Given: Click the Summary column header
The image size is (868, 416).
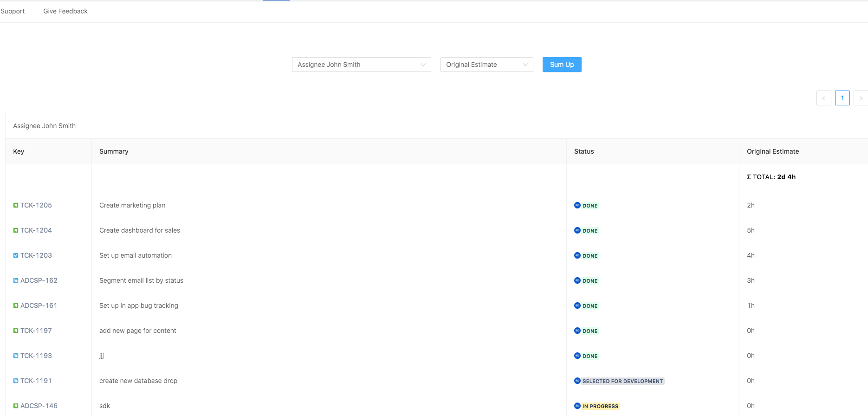Looking at the screenshot, I should (329, 151).
